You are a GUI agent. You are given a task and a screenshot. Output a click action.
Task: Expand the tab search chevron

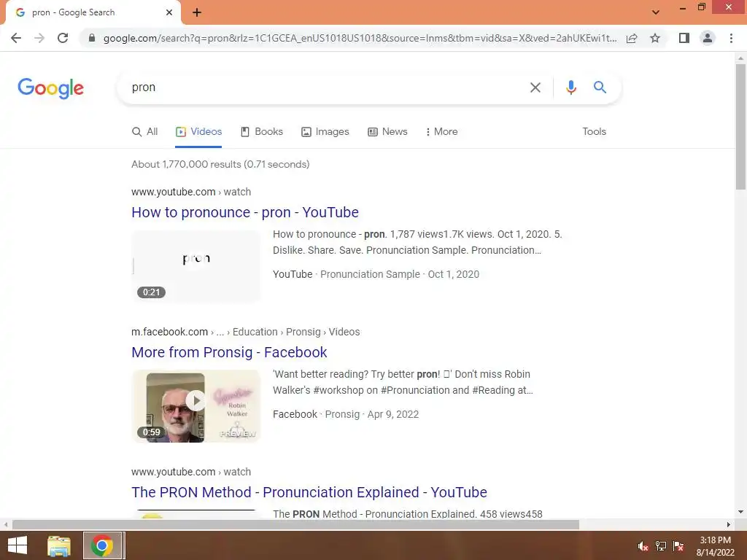pos(656,12)
